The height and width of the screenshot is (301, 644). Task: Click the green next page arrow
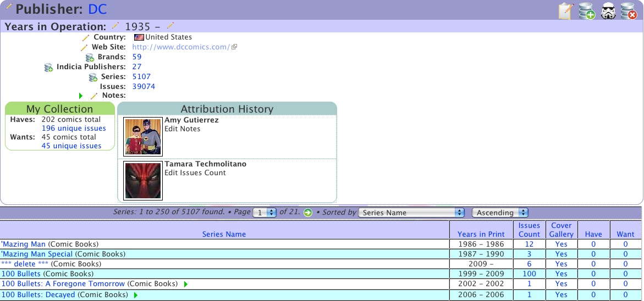coord(308,213)
